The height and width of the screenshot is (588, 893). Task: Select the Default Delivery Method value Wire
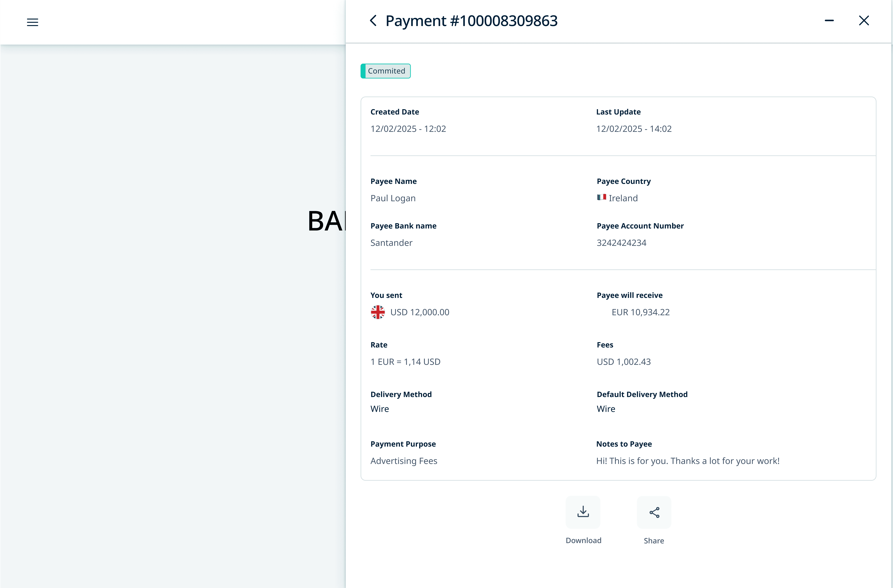[x=606, y=409]
